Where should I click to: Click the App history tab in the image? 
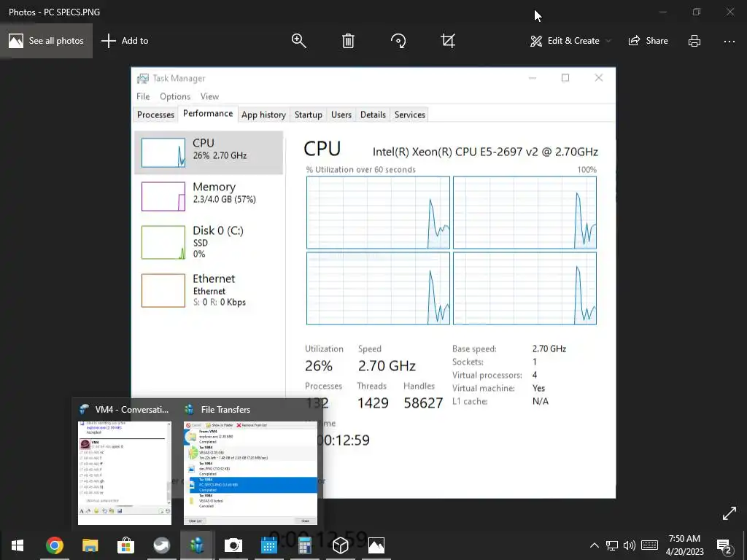263,114
